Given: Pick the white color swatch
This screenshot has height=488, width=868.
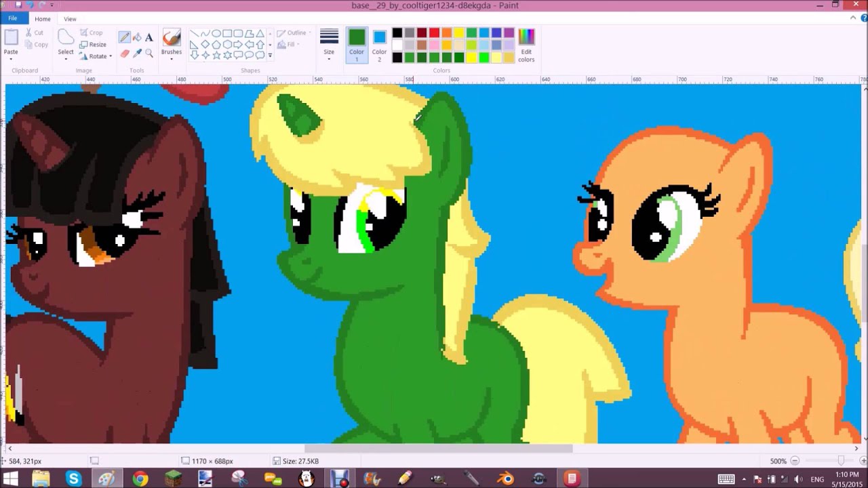Looking at the screenshot, I should (x=397, y=45).
